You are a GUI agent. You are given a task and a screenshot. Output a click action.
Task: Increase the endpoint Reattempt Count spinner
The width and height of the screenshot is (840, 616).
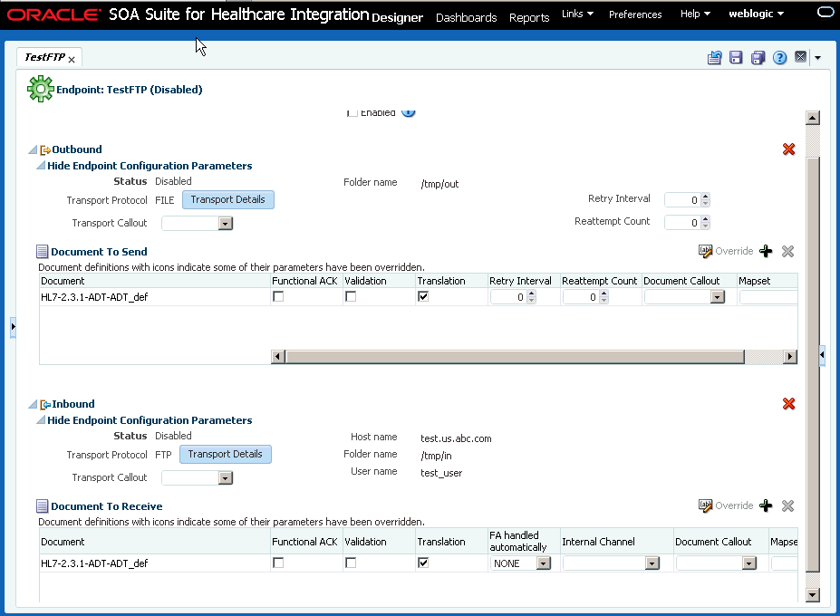point(706,219)
